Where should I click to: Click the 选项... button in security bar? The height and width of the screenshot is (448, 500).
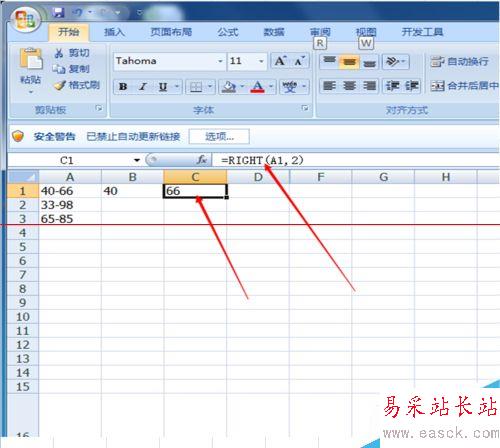click(x=219, y=136)
